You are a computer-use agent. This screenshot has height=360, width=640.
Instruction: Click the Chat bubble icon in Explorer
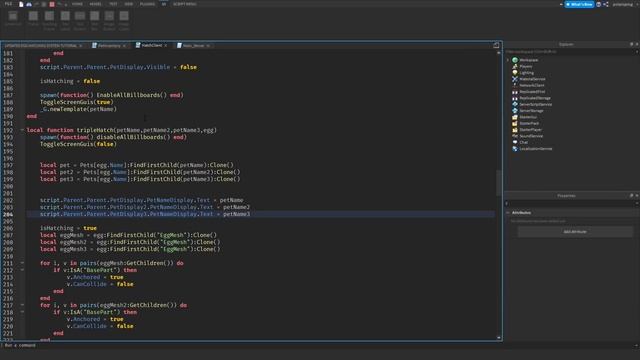click(x=515, y=142)
